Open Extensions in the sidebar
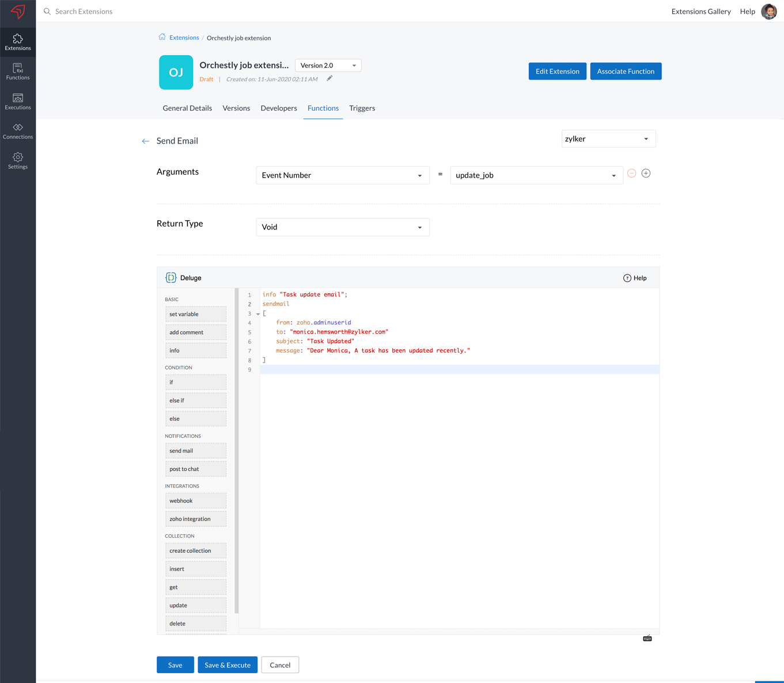Screen dimensions: 784x683 (x=18, y=42)
